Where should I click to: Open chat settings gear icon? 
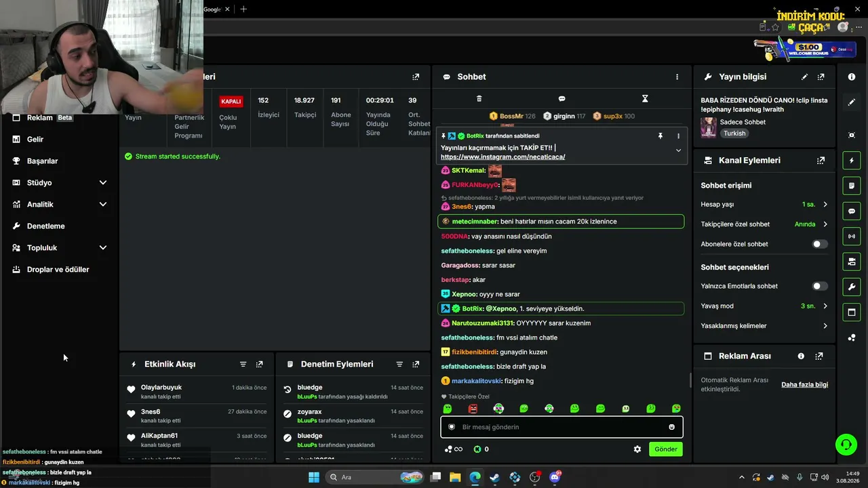click(637, 449)
